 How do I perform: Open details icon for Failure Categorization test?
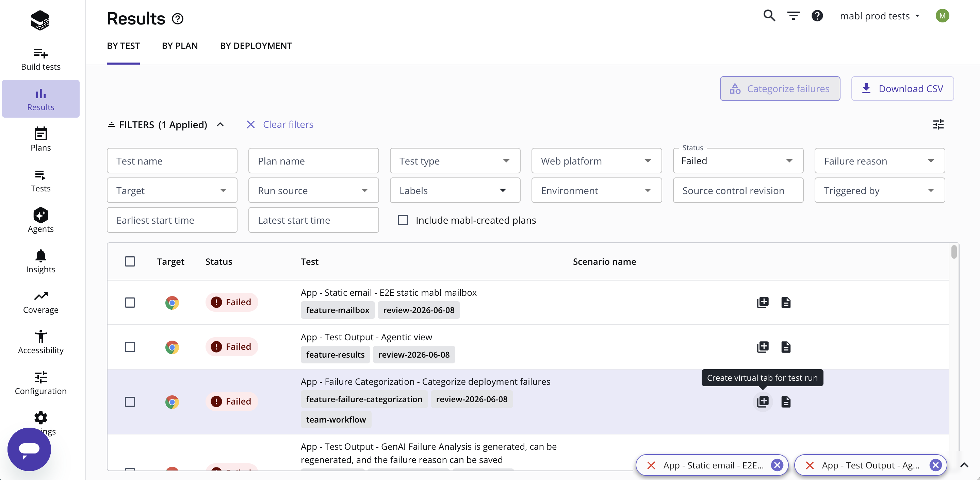[786, 402]
